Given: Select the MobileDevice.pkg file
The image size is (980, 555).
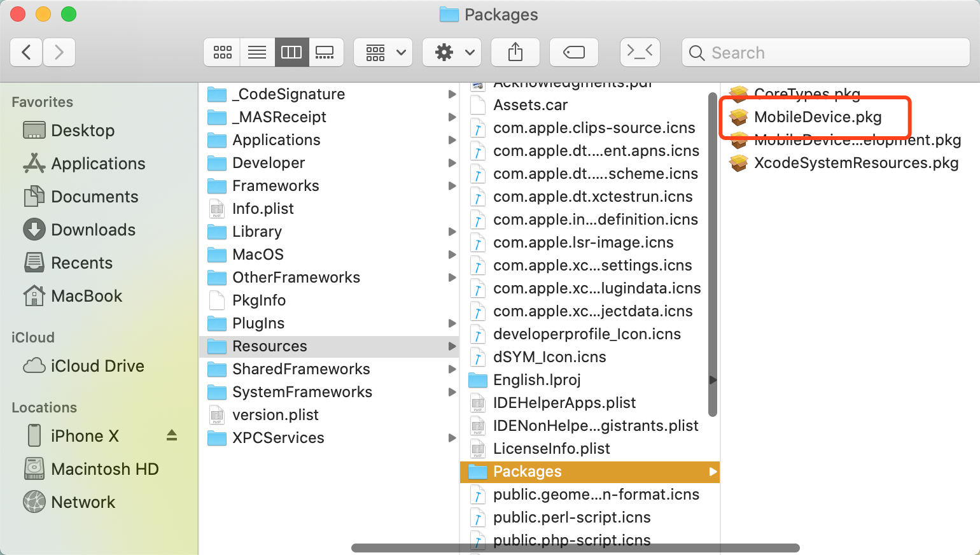Looking at the screenshot, I should pos(817,117).
